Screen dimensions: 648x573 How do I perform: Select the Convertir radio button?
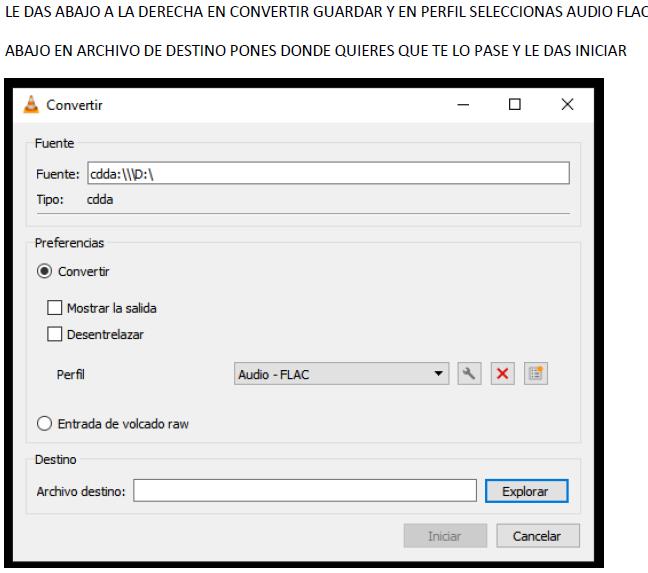pyautogui.click(x=44, y=271)
